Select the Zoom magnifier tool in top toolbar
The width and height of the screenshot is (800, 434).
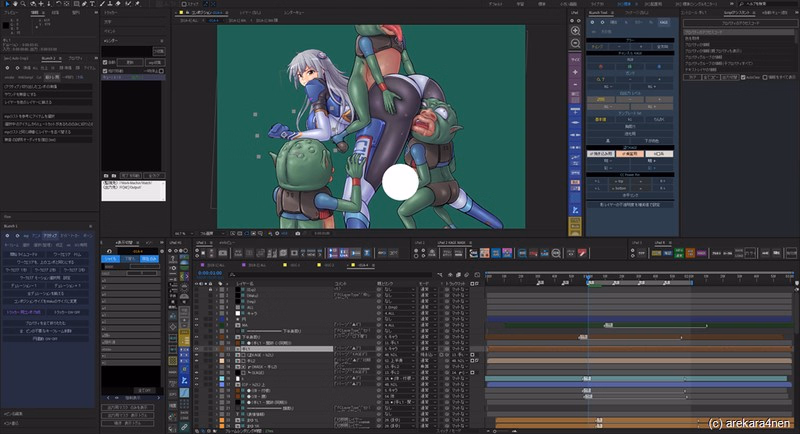pos(25,4)
